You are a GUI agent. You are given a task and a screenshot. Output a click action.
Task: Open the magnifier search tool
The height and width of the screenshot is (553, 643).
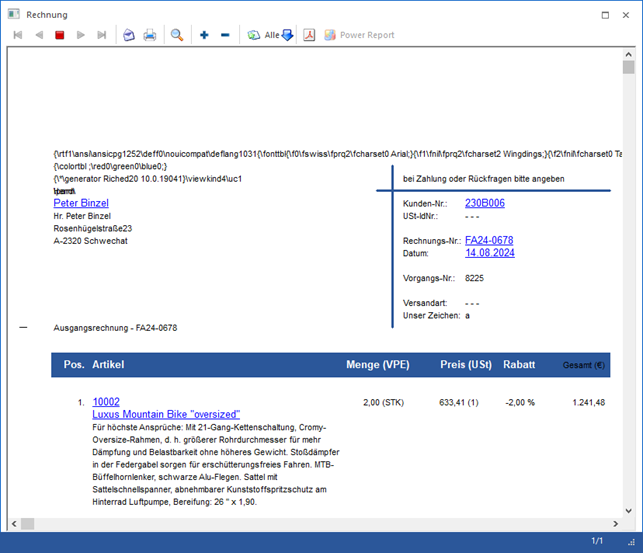pos(177,35)
